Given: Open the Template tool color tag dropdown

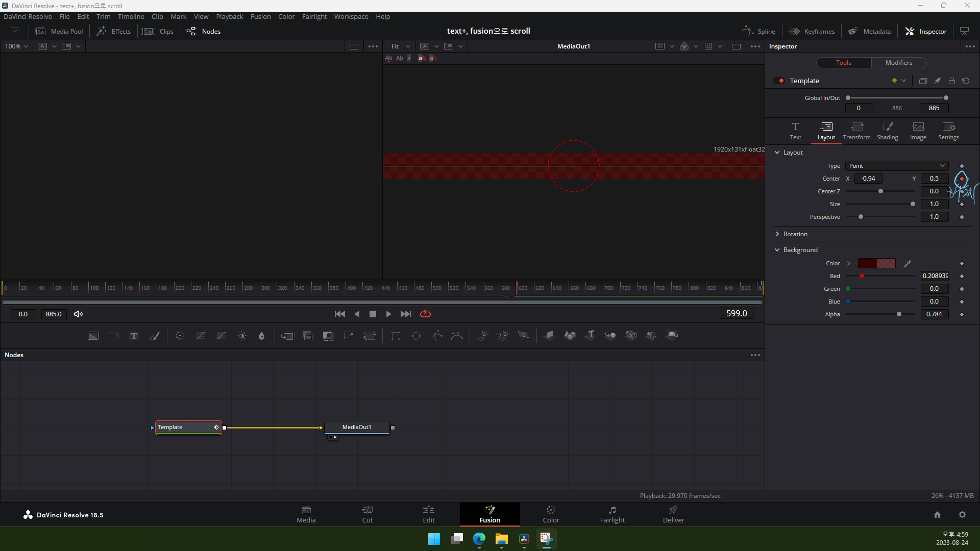Looking at the screenshot, I should tap(903, 81).
